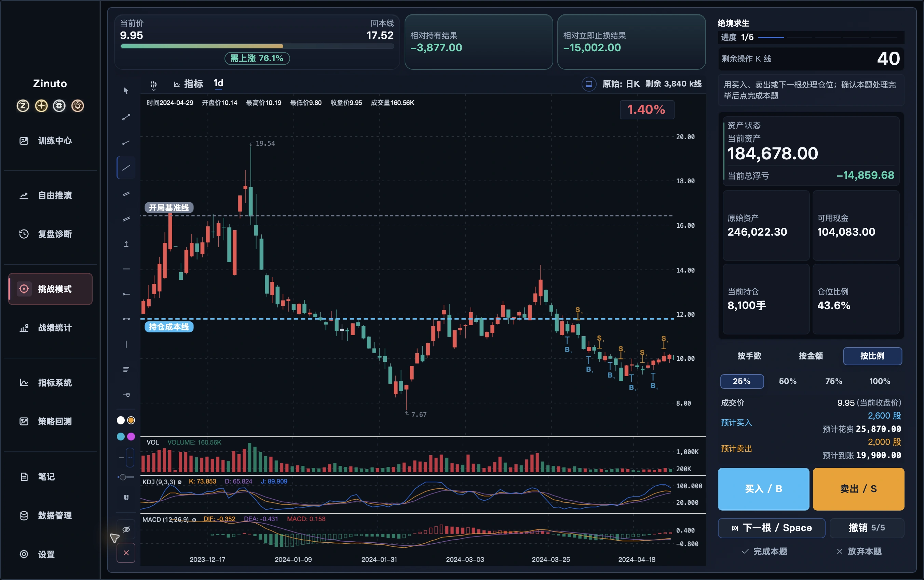Click the 卖出 / S sell button

858,489
